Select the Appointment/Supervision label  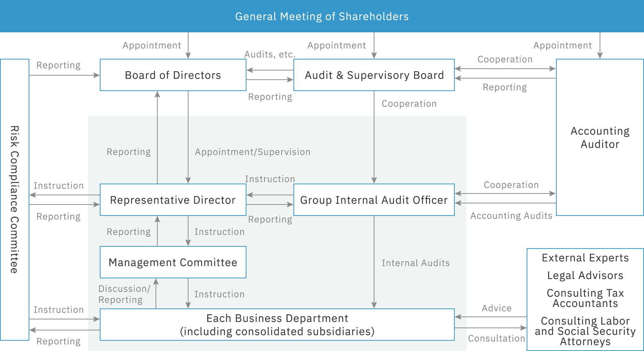point(253,152)
